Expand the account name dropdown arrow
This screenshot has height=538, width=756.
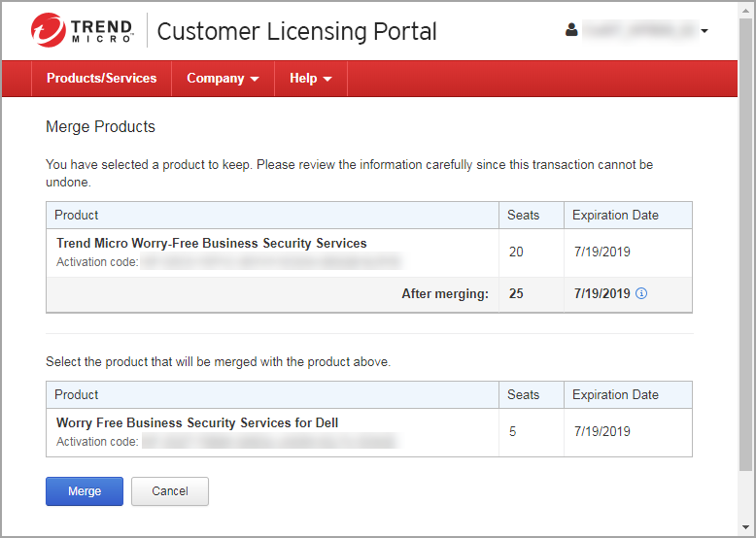(x=704, y=31)
